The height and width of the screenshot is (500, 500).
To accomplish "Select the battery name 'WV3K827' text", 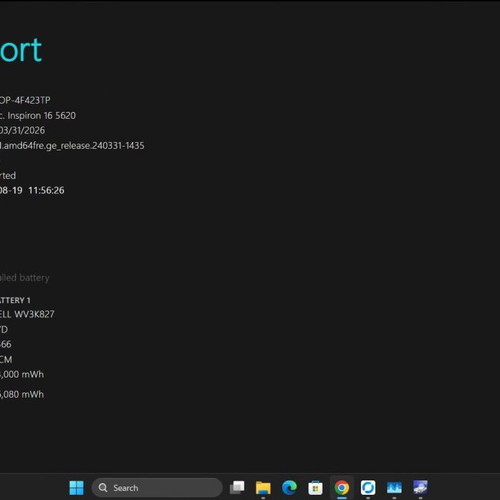I will tap(34, 314).
